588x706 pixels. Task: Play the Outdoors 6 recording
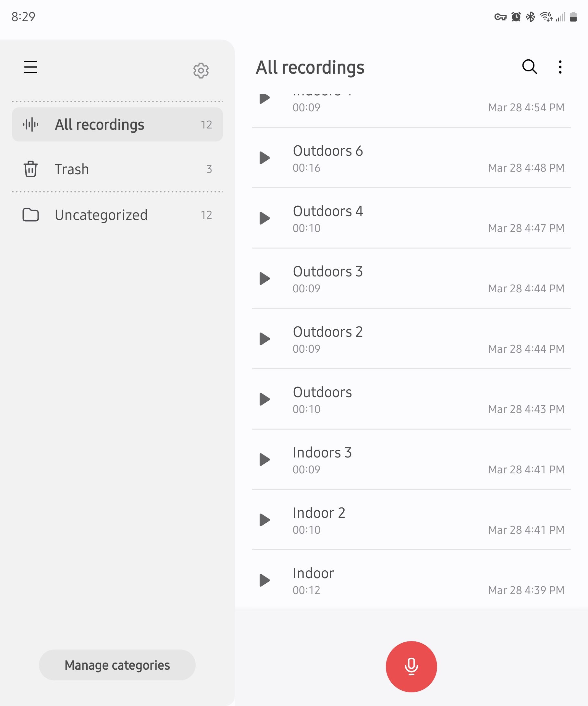[265, 158]
